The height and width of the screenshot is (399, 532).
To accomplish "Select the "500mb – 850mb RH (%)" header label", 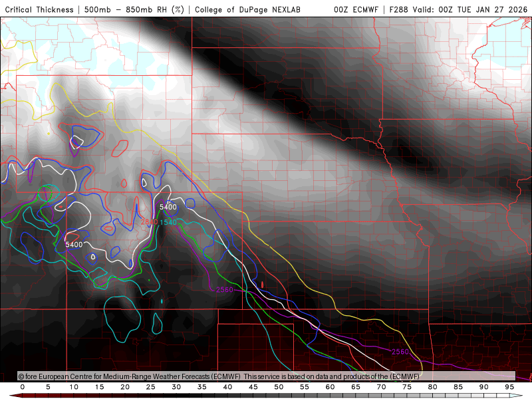I will pyautogui.click(x=134, y=9).
